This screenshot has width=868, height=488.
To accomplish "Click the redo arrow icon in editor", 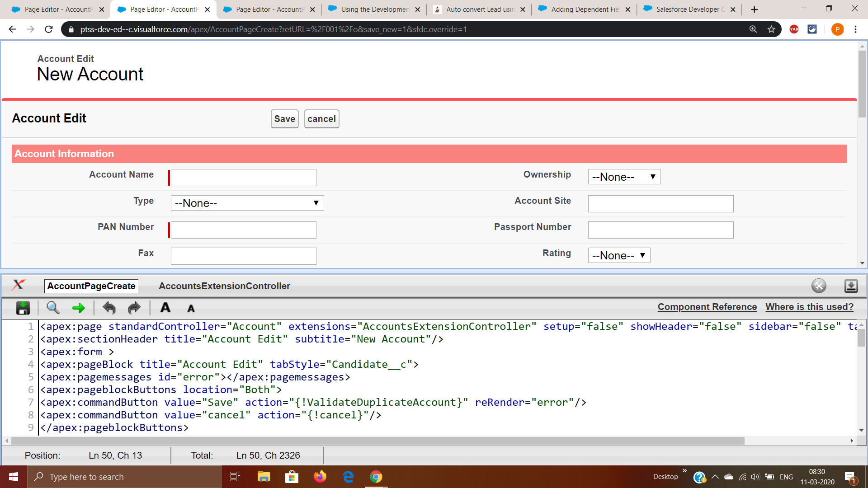I will [134, 308].
